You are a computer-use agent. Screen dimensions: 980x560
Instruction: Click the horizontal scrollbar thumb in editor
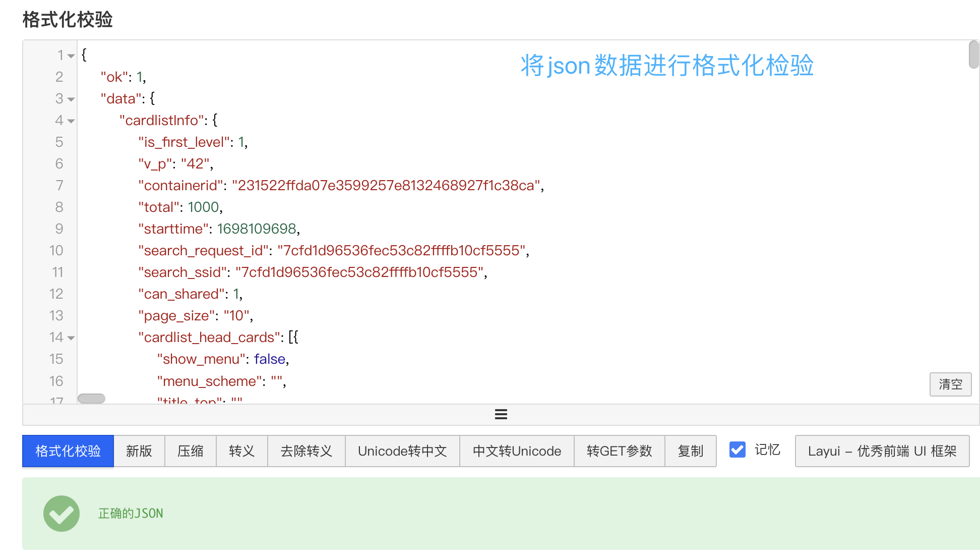coord(91,398)
